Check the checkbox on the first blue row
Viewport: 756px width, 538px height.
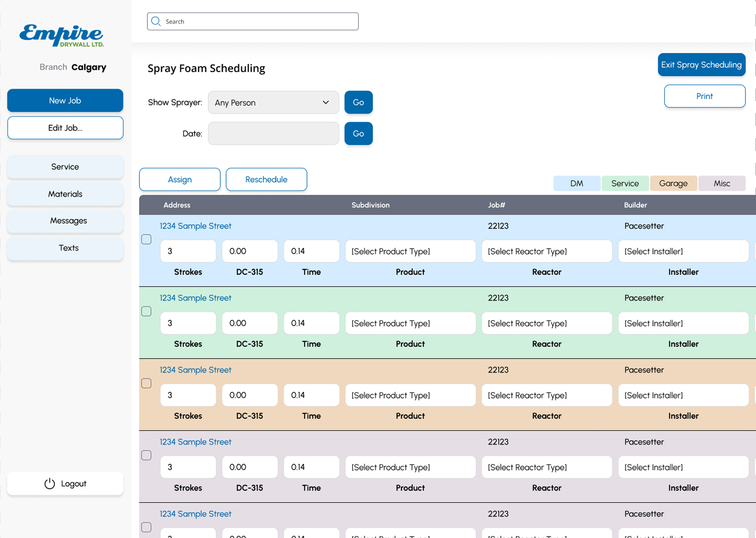146,239
